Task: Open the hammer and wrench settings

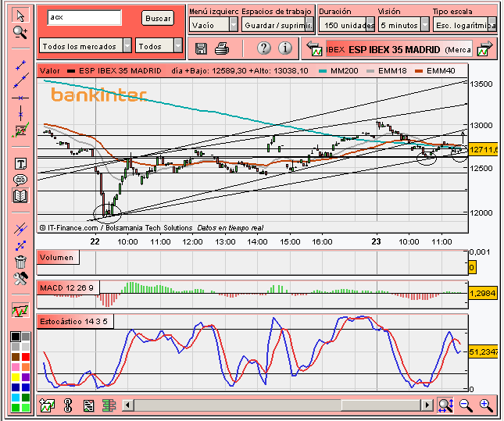Action: pos(20,279)
